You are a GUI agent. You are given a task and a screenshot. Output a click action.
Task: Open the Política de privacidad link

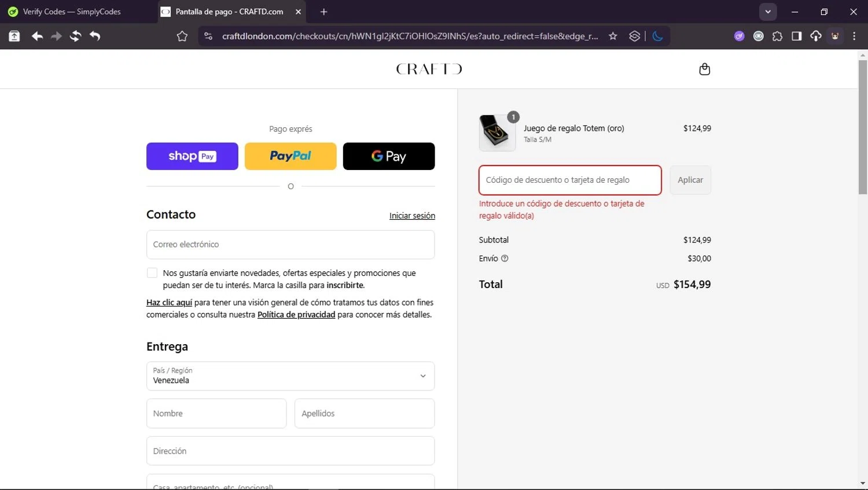pyautogui.click(x=296, y=315)
